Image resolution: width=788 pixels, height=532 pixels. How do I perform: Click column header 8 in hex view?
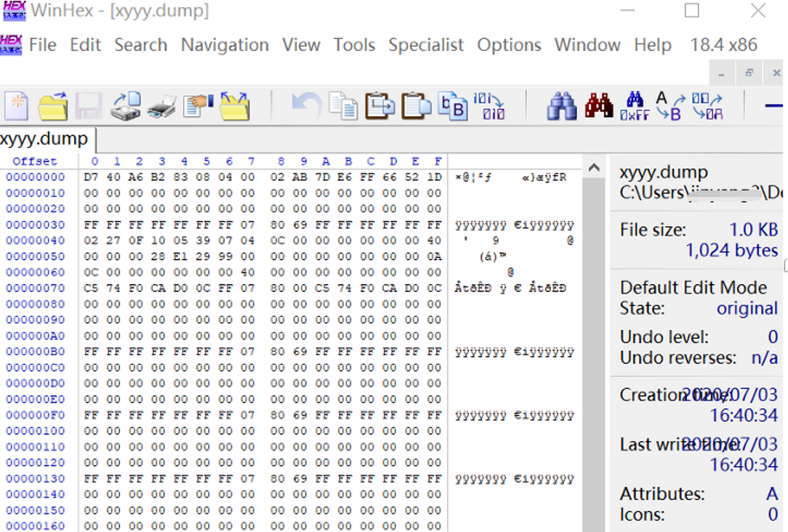[281, 161]
